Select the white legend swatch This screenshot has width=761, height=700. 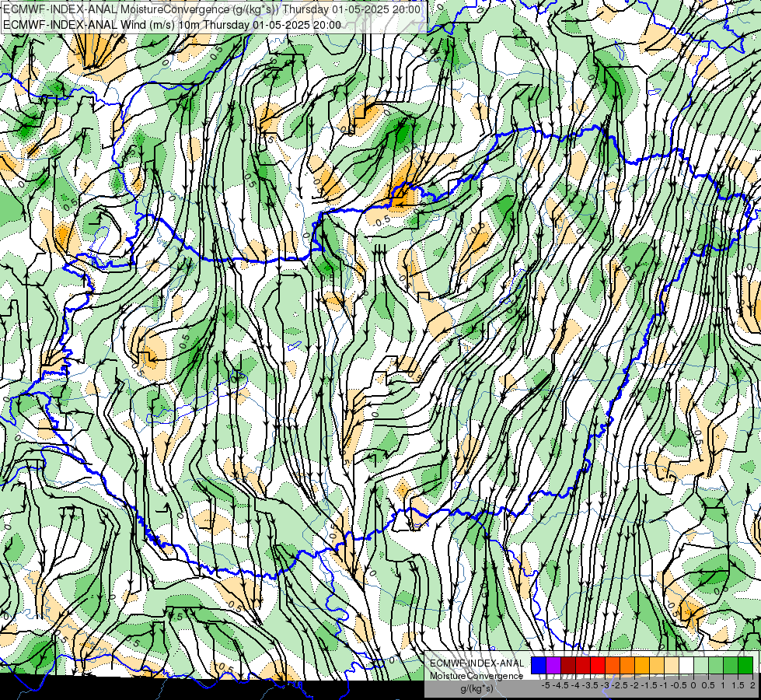[686, 666]
